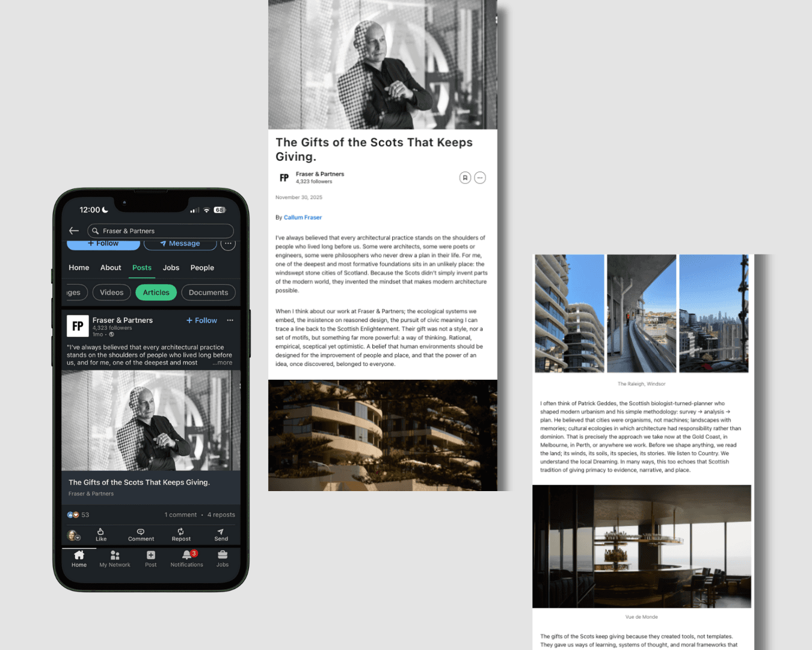Tap the back arrow in the phone header
The width and height of the screenshot is (812, 650).
tap(74, 231)
